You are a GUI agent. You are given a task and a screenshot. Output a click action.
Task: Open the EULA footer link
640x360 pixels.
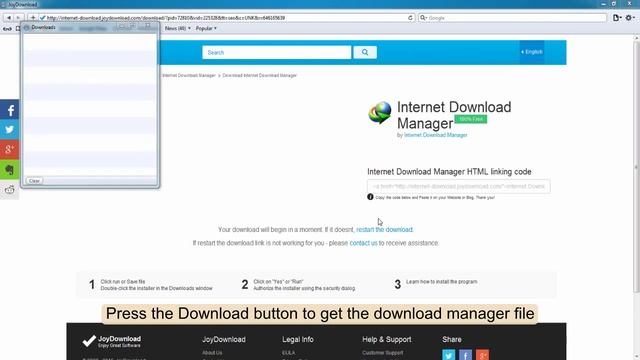tap(289, 353)
